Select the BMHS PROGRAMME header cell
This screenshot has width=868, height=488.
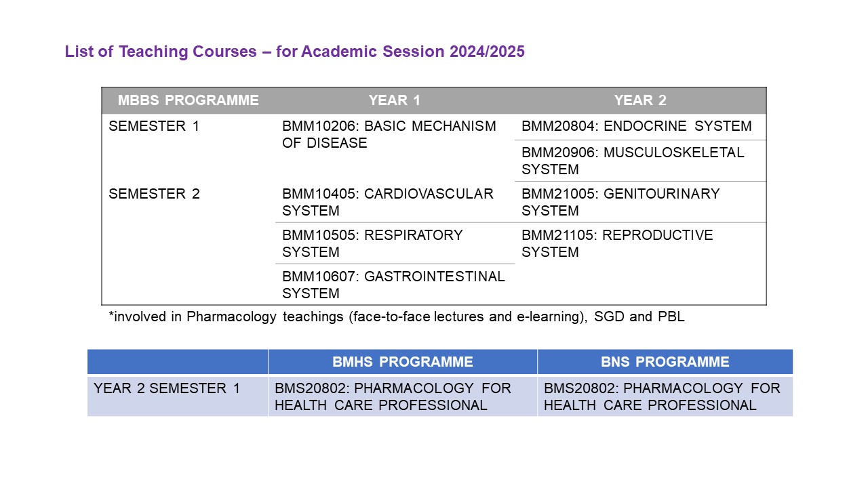coord(403,362)
